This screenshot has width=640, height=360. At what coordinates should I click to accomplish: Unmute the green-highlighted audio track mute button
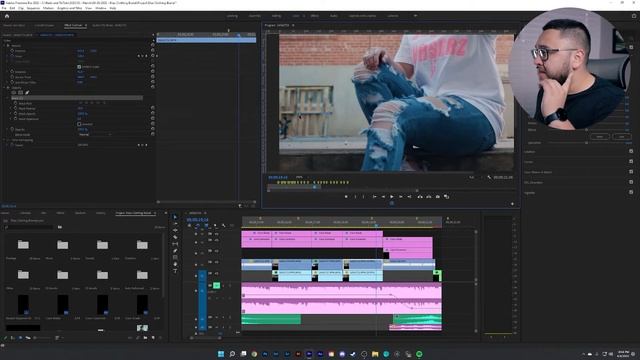pyautogui.click(x=217, y=285)
